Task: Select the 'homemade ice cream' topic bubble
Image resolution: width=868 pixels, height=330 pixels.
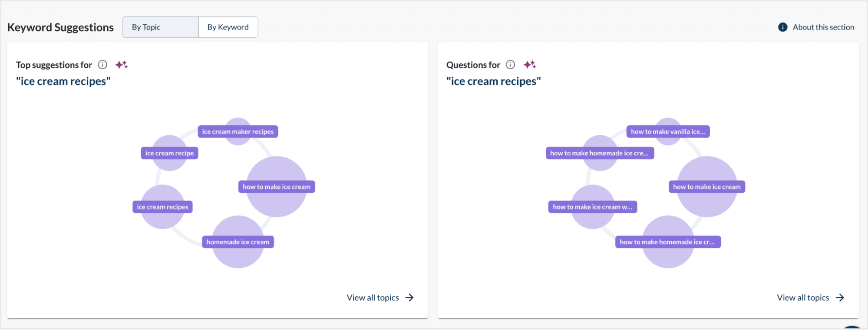Action: 238,242
